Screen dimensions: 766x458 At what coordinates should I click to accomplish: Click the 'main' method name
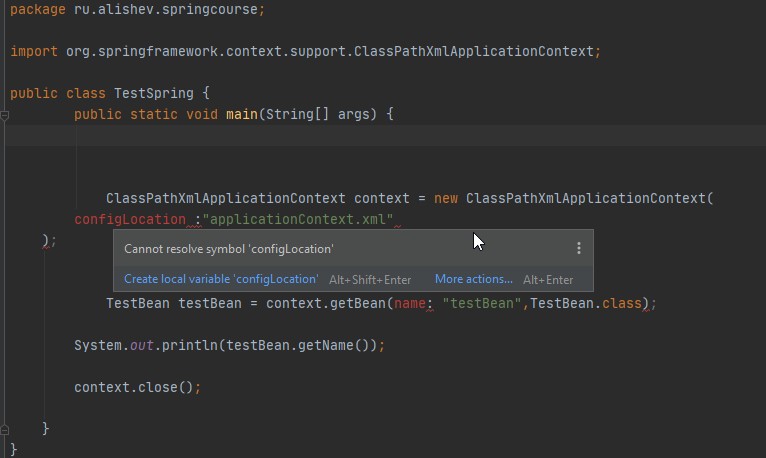[242, 114]
